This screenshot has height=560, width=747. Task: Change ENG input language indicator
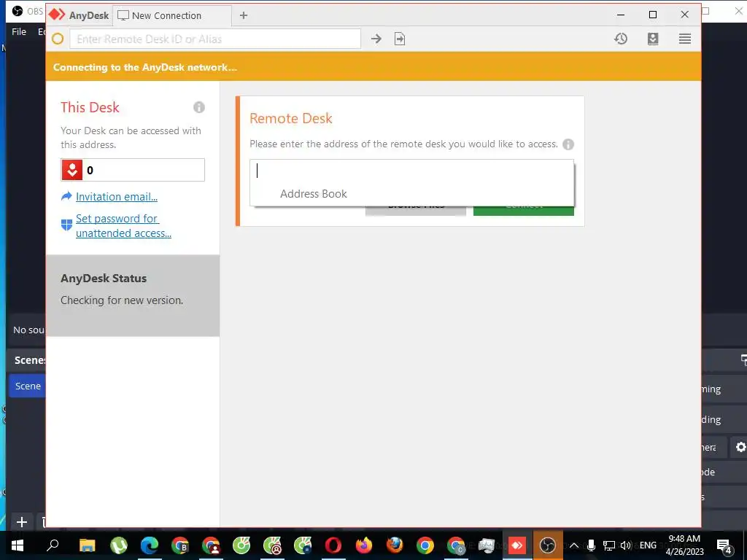click(x=648, y=545)
